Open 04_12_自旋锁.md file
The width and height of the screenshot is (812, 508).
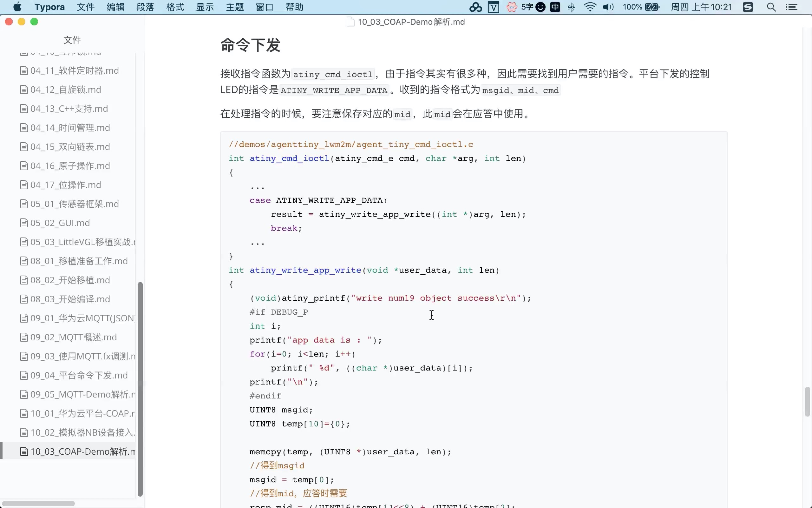pos(66,90)
